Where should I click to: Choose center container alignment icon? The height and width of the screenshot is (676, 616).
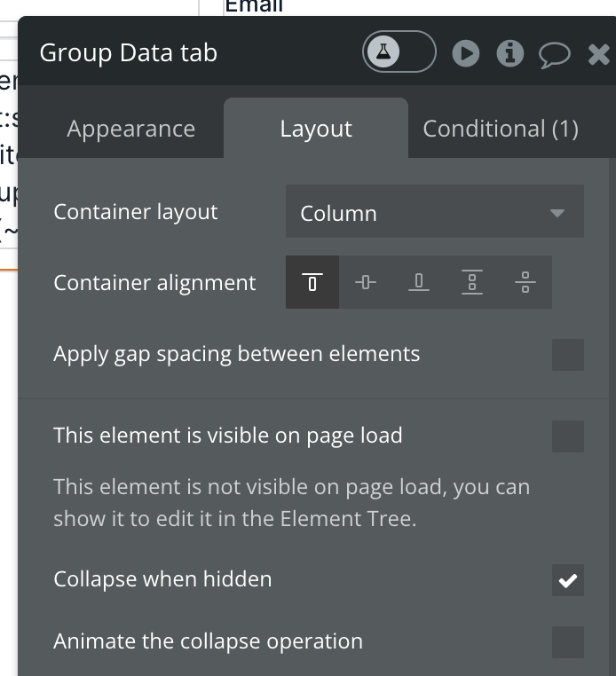(366, 283)
